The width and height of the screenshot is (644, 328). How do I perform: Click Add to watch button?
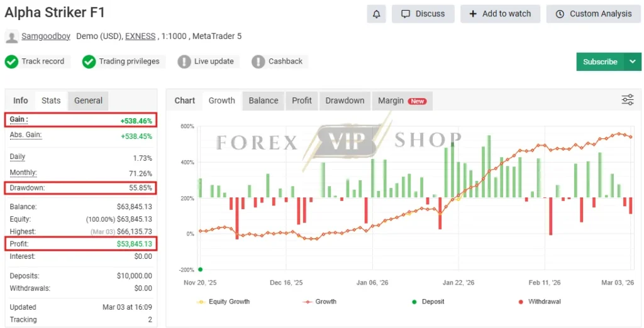[500, 14]
